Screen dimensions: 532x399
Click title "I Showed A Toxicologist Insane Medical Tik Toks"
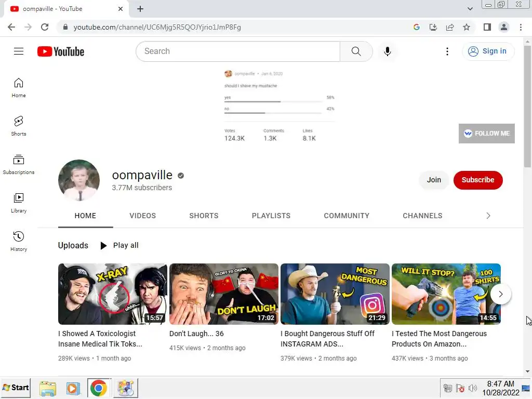[x=100, y=339]
